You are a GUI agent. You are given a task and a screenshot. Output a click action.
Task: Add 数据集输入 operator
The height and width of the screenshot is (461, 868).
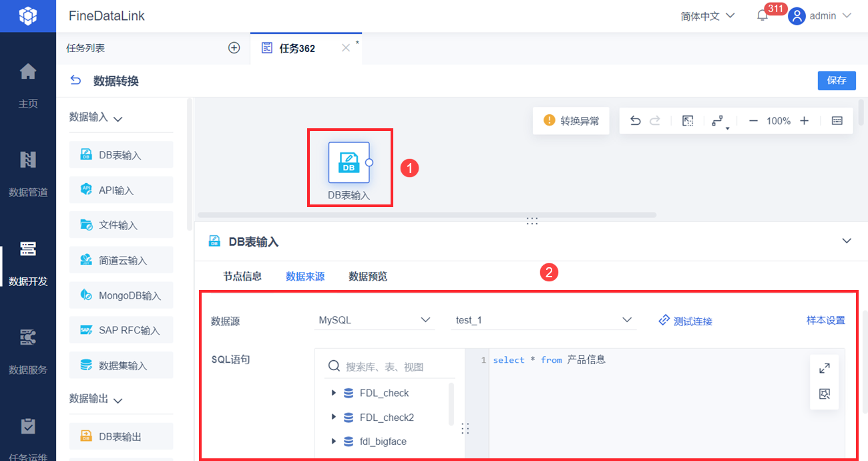121,365
